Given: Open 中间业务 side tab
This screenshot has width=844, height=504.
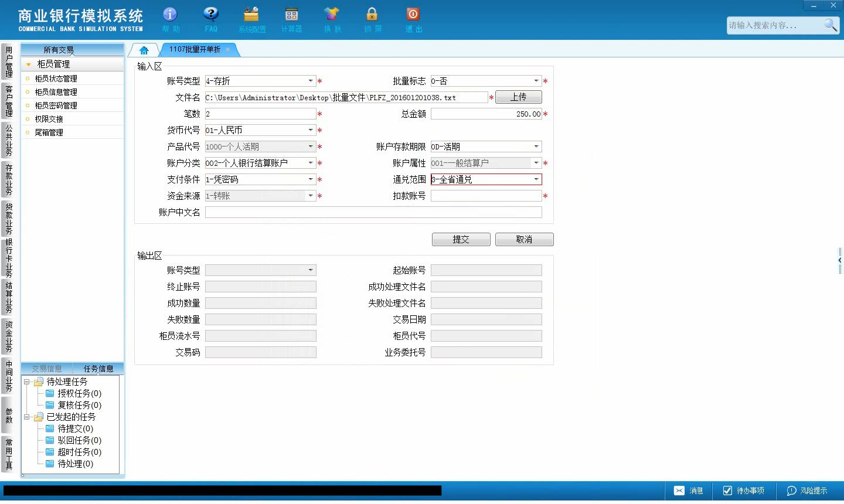Looking at the screenshot, I should [x=8, y=376].
